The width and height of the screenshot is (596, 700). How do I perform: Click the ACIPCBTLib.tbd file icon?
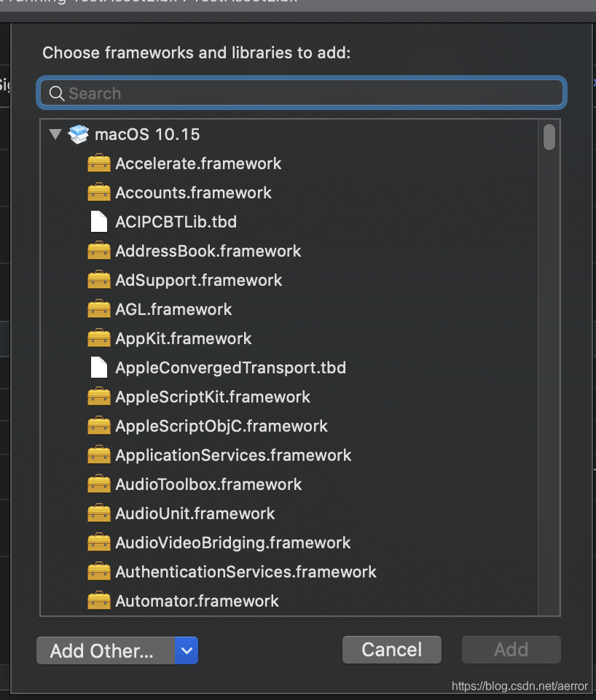99,222
